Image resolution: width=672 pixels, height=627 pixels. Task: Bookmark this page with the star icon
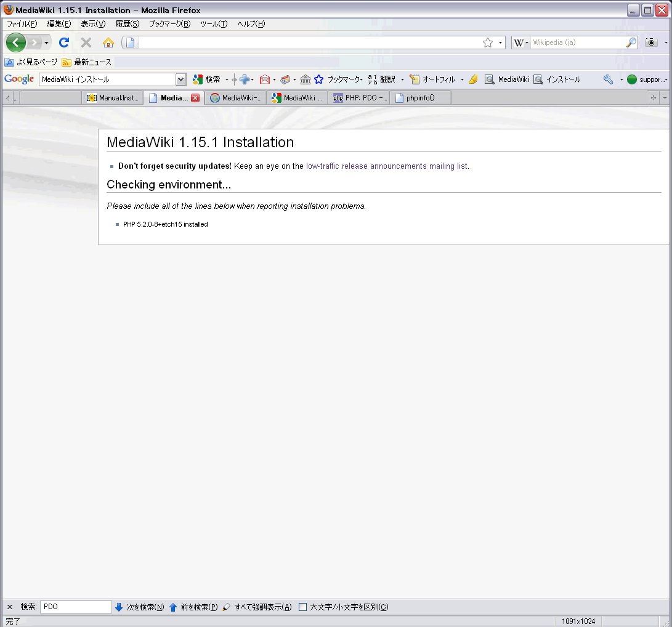(x=488, y=42)
